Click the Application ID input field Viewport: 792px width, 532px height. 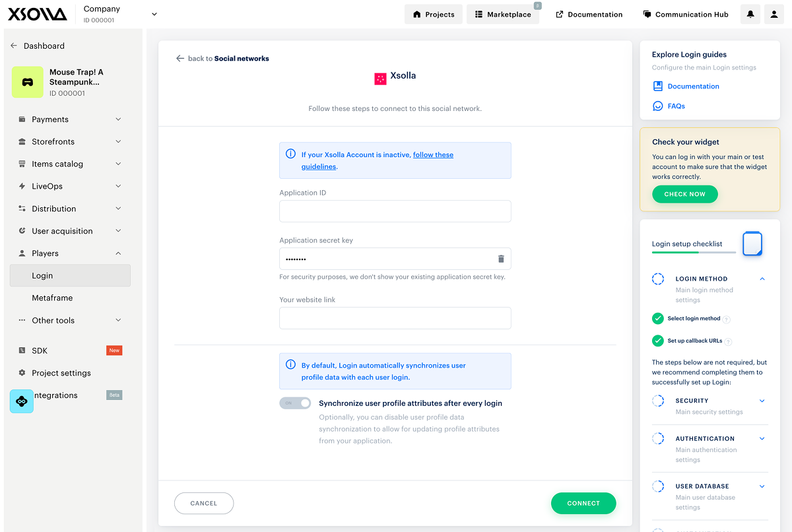click(395, 211)
